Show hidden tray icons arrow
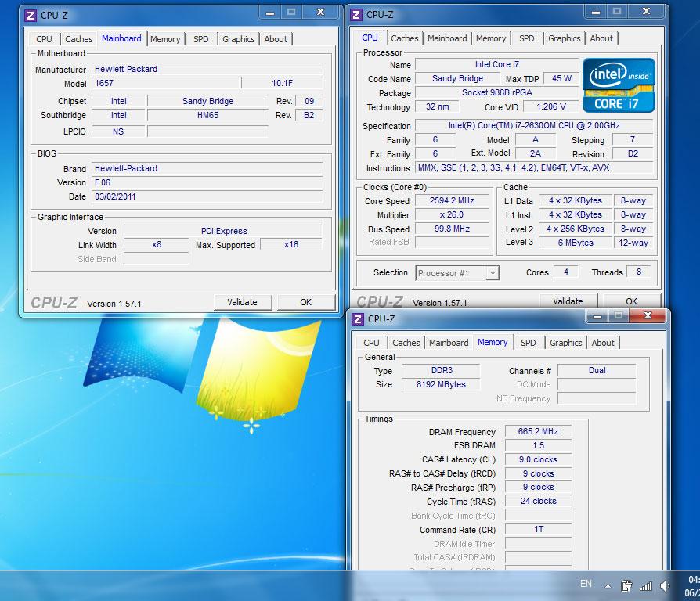This screenshot has height=601, width=700. pos(608,586)
